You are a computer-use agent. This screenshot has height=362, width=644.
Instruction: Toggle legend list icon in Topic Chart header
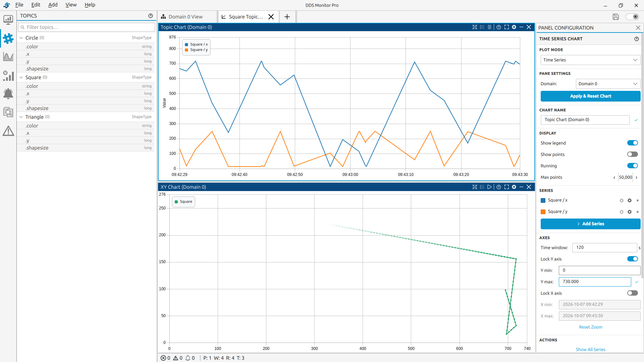(482, 27)
